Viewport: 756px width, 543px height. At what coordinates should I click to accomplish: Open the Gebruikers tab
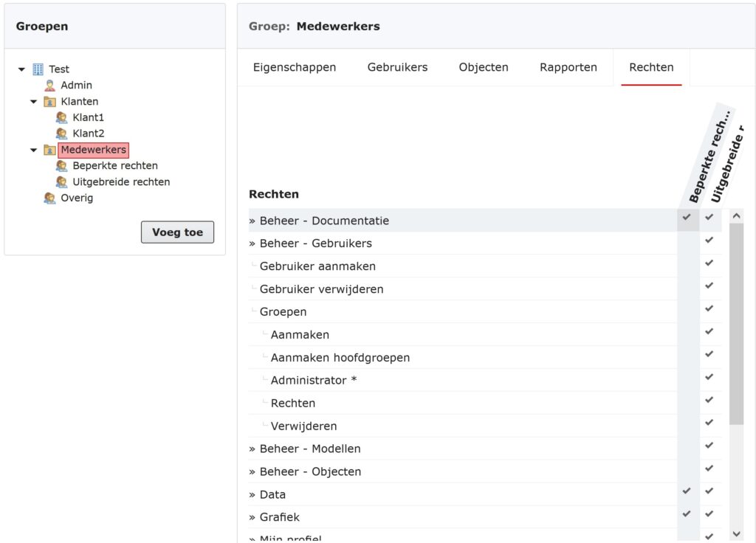tap(397, 67)
